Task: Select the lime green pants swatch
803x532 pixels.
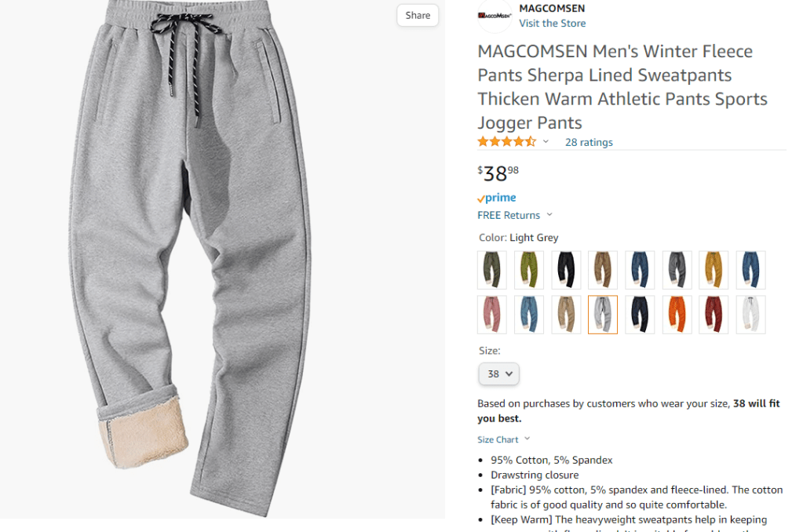Action: (x=529, y=270)
